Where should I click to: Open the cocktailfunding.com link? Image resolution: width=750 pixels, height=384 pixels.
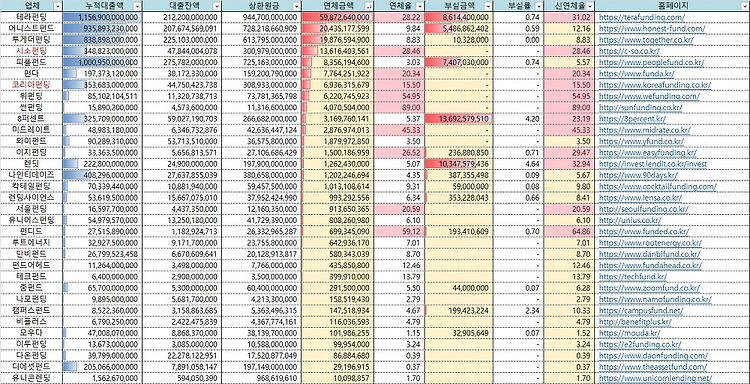(x=658, y=187)
